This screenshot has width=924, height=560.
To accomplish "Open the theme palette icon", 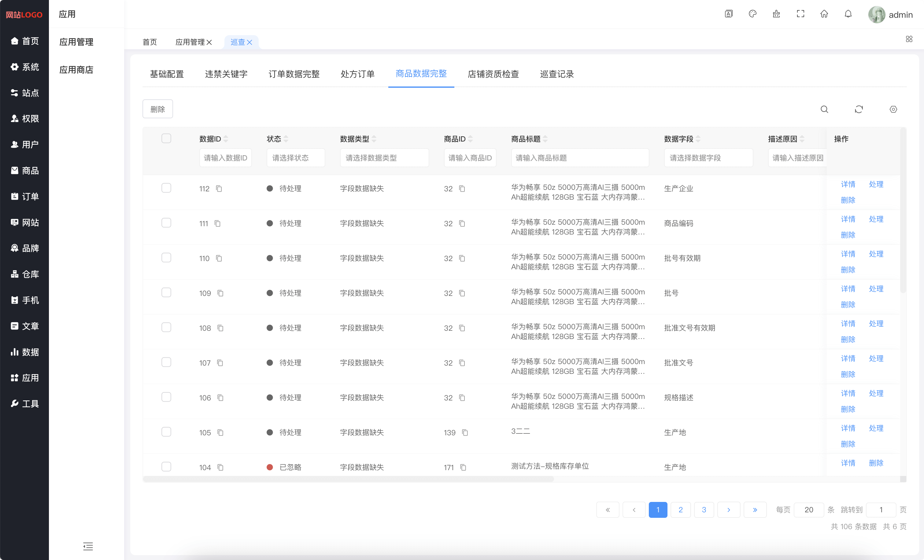I will click(x=752, y=14).
